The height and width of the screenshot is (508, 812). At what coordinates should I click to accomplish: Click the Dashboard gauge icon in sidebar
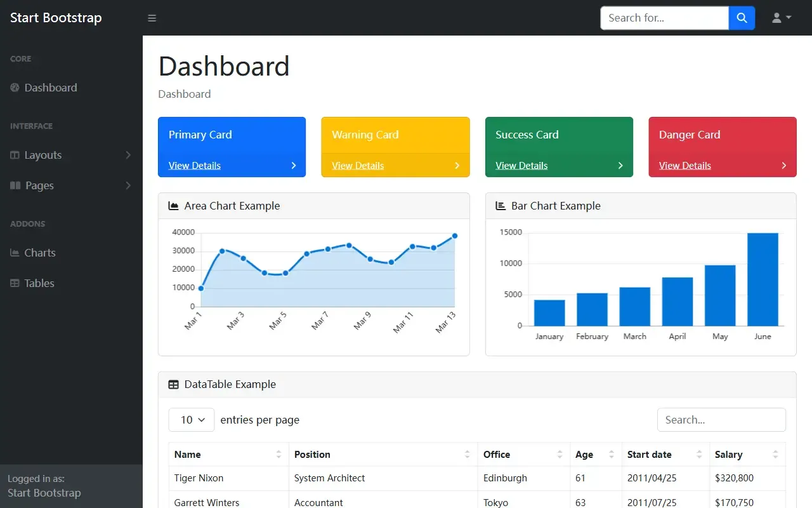(x=15, y=88)
